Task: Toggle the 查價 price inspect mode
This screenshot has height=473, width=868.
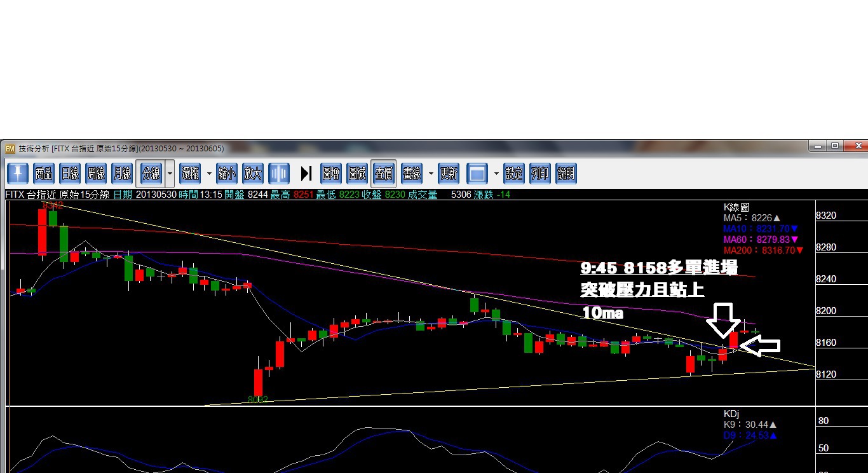Action: (383, 173)
